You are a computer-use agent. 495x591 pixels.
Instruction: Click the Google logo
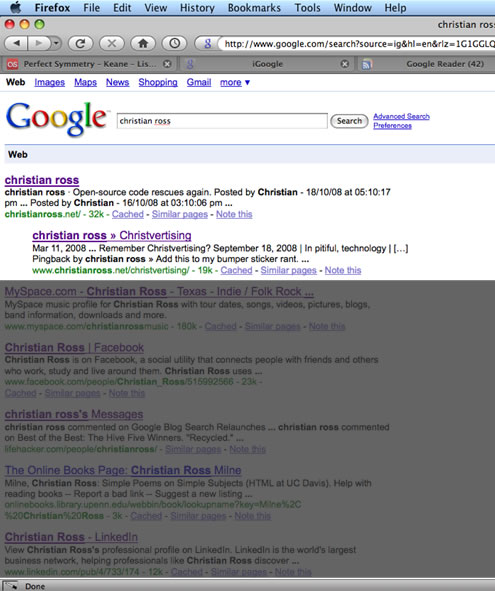point(57,118)
